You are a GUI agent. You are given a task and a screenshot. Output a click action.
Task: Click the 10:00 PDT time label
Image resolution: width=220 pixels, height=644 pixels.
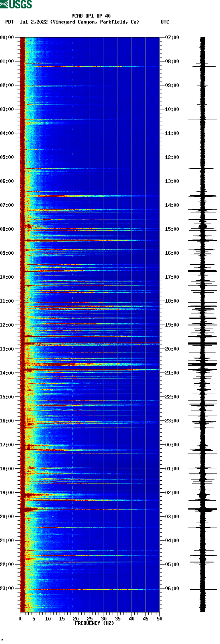(7, 277)
